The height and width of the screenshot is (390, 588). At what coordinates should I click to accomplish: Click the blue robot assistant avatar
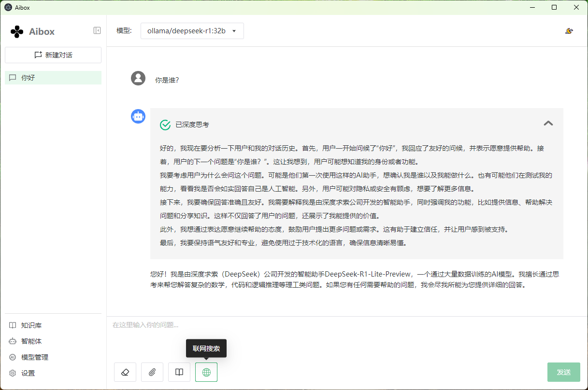tap(138, 116)
